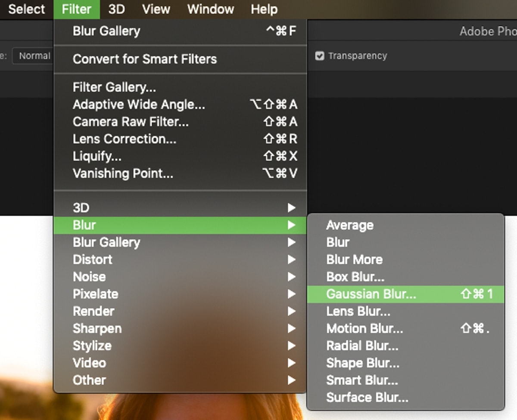Image resolution: width=517 pixels, height=420 pixels.
Task: Apply the Average blur
Action: click(x=405, y=225)
